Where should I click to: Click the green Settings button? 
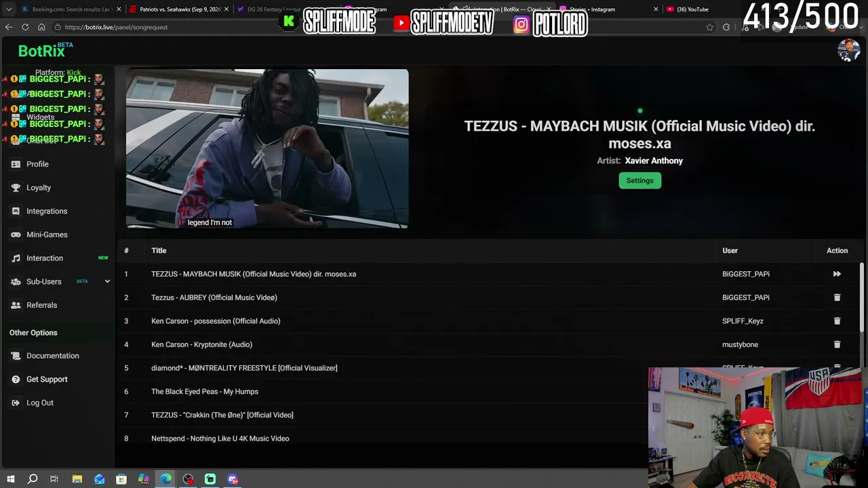click(639, 180)
